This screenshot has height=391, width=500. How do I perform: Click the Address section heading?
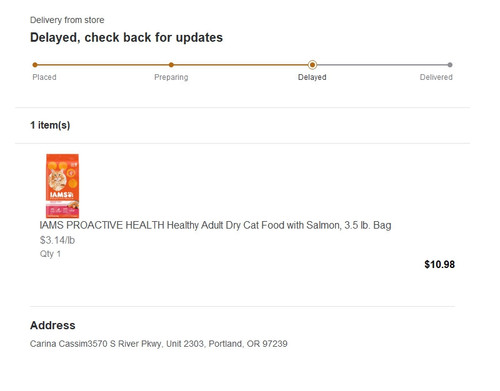53,325
